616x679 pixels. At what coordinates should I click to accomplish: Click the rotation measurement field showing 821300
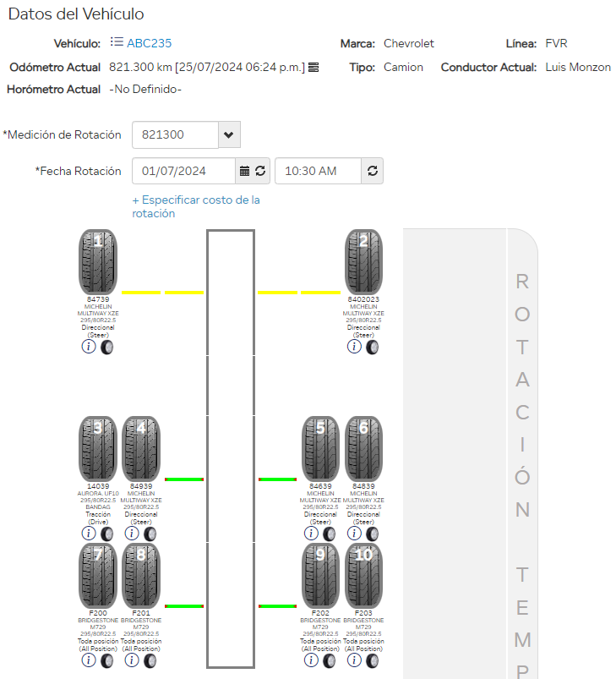175,134
